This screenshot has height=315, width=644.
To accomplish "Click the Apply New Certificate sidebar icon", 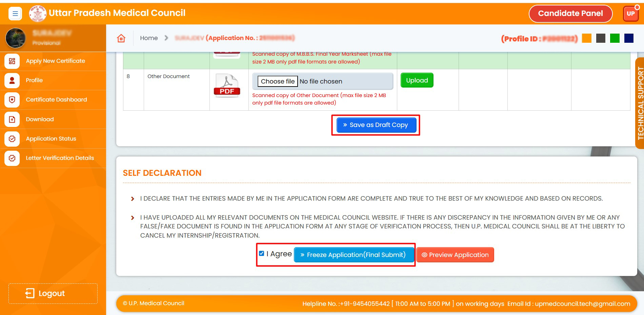I will point(12,61).
